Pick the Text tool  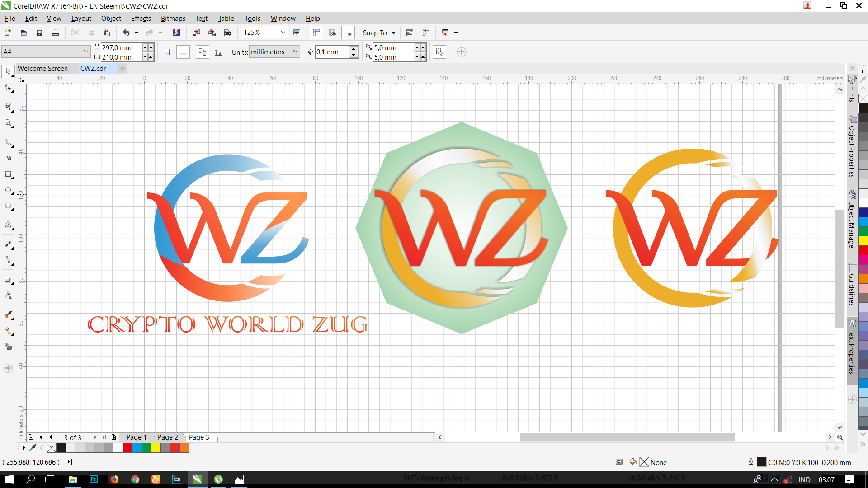[8, 225]
